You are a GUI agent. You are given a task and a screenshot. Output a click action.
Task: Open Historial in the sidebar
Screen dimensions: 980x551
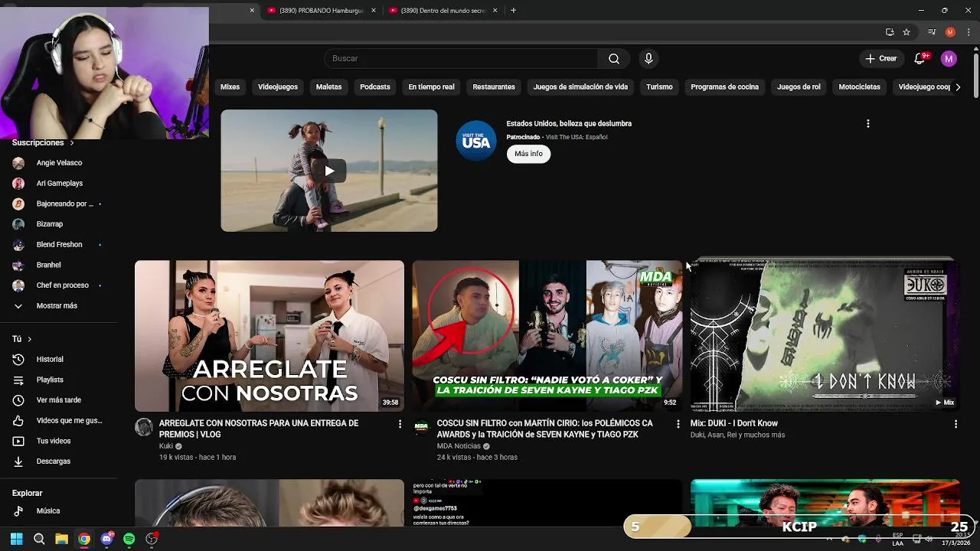click(59, 360)
